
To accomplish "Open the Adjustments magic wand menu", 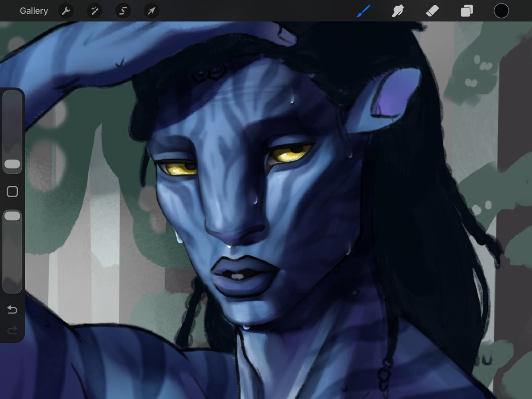I will tap(94, 11).
